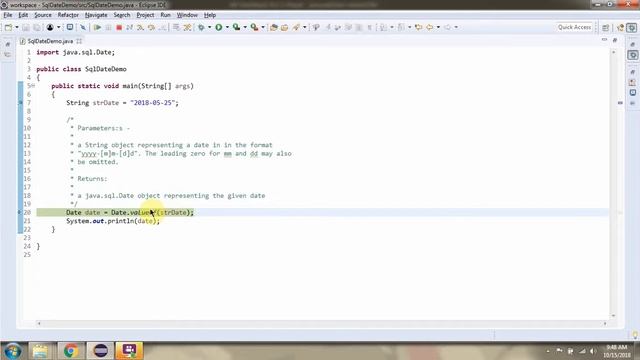This screenshot has height=360, width=640.
Task: Open the File menu
Action: point(8,15)
